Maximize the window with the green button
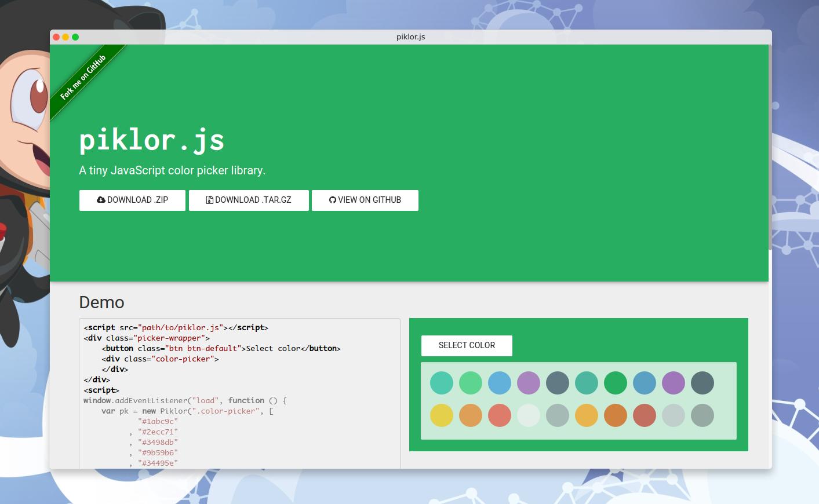The height and width of the screenshot is (504, 819). pos(75,37)
